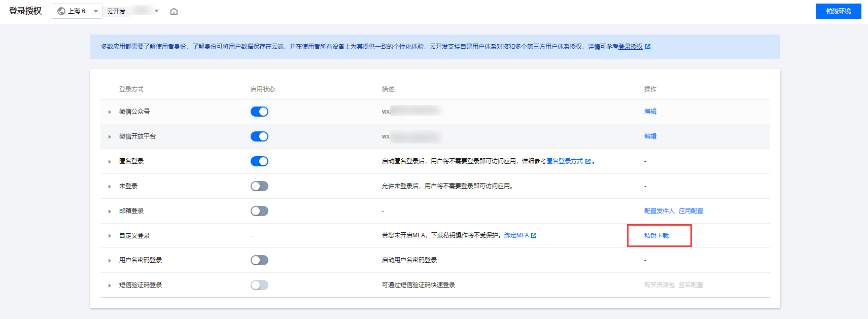868x319 pixels.
Task: Click 应用配置 link
Action: (691, 211)
